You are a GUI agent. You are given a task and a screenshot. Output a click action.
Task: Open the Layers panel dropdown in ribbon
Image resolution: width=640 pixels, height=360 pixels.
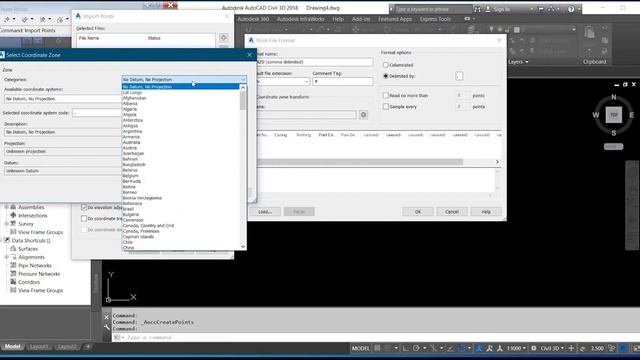[518, 62]
